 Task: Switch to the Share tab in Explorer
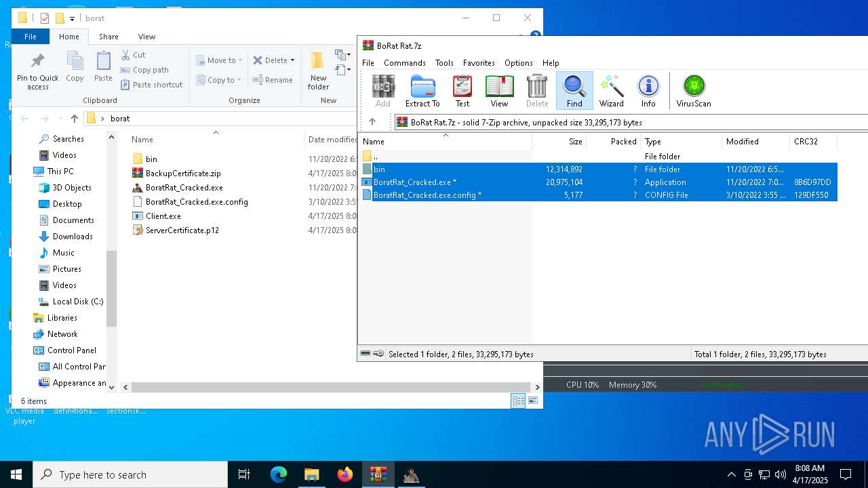click(x=108, y=37)
